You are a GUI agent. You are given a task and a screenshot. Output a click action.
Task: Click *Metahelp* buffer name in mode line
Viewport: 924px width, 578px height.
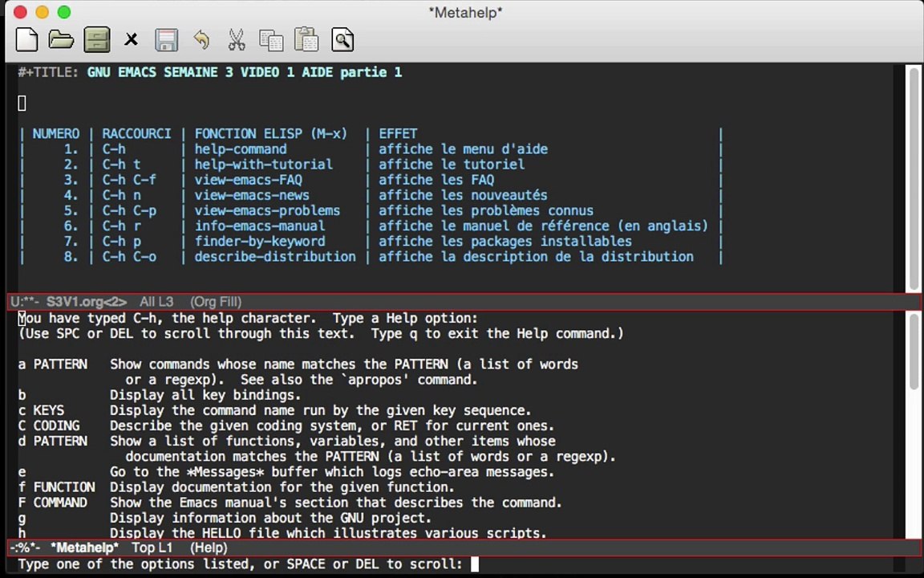click(x=85, y=548)
